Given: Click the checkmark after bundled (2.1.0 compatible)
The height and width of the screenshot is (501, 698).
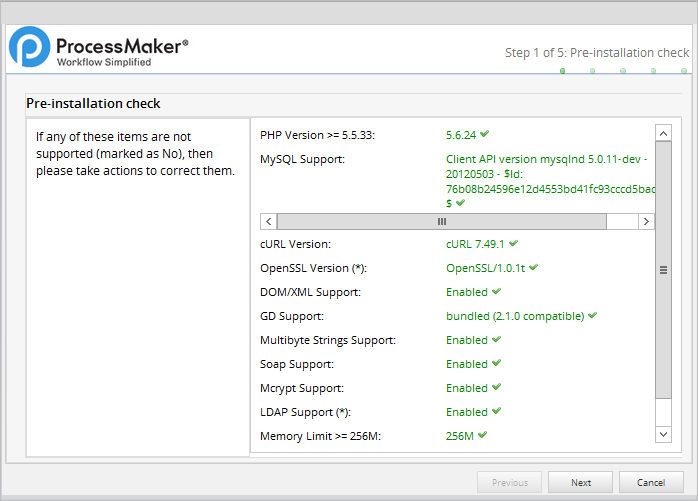Looking at the screenshot, I should pyautogui.click(x=592, y=316).
